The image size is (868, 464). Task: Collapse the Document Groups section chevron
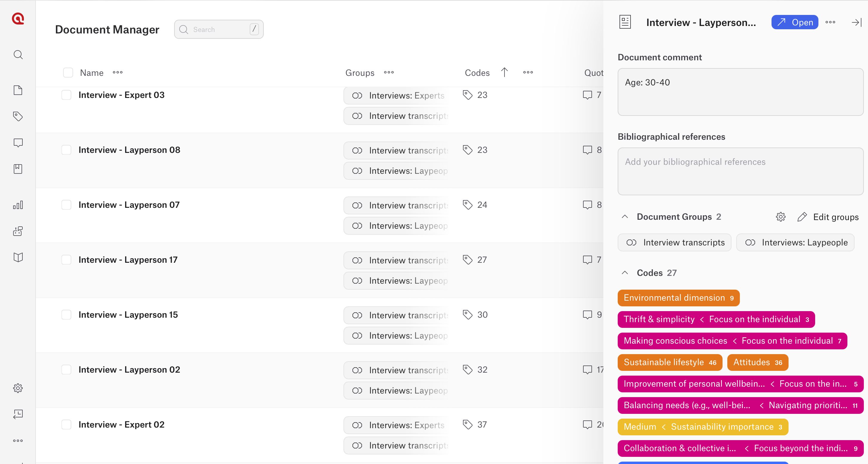coord(625,217)
